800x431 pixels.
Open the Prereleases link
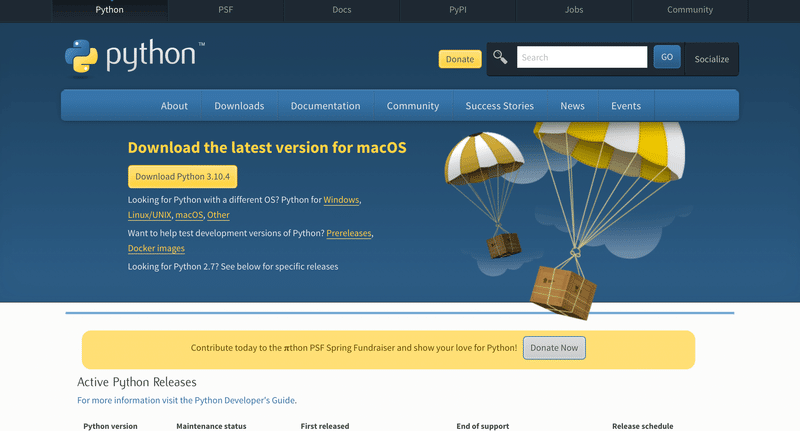[349, 233]
